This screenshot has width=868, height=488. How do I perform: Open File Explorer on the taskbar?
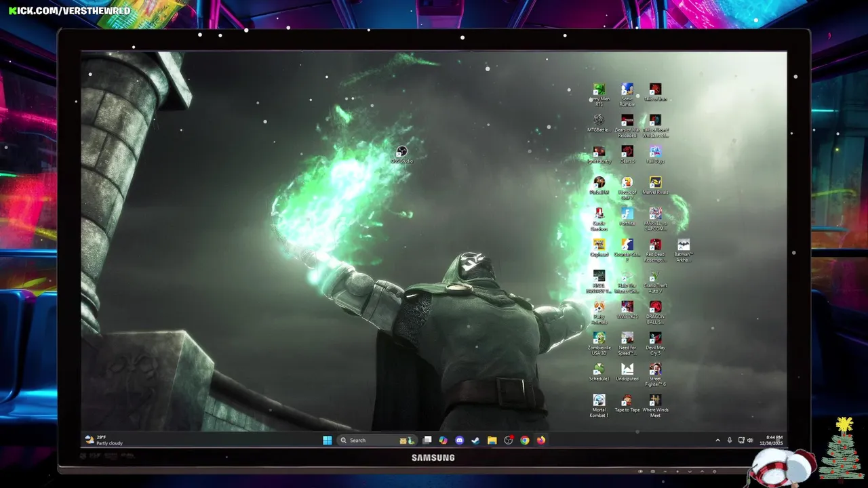[492, 441]
